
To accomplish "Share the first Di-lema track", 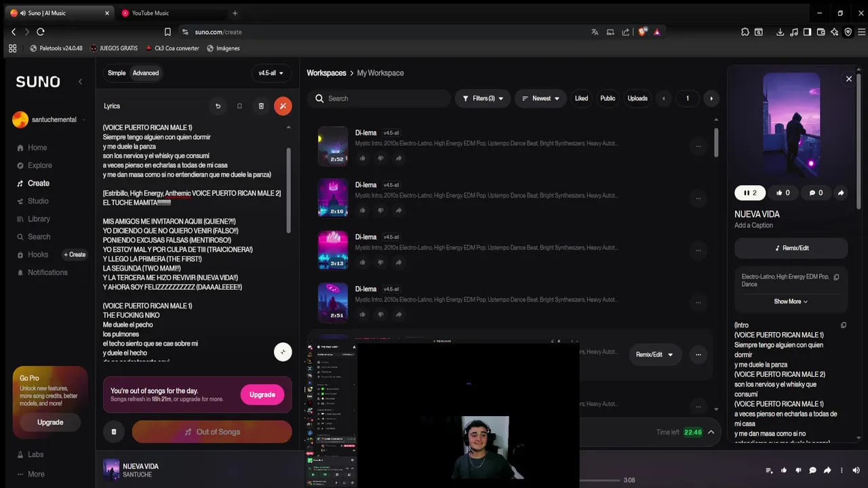I will [x=399, y=158].
